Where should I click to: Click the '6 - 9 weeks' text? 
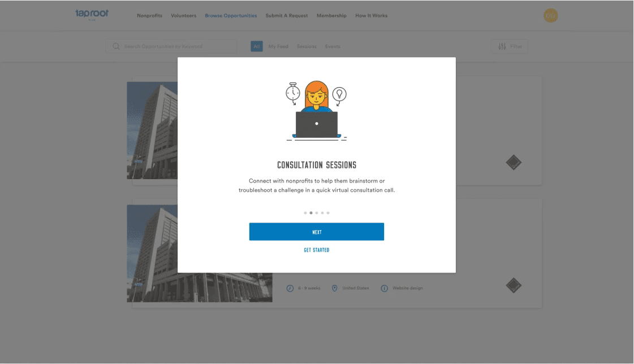pos(309,288)
